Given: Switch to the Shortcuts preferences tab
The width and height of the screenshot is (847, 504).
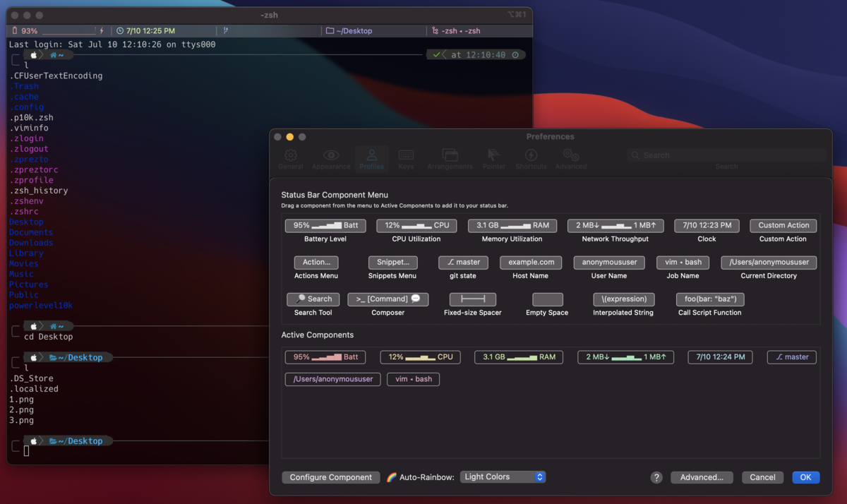Looking at the screenshot, I should [531, 159].
